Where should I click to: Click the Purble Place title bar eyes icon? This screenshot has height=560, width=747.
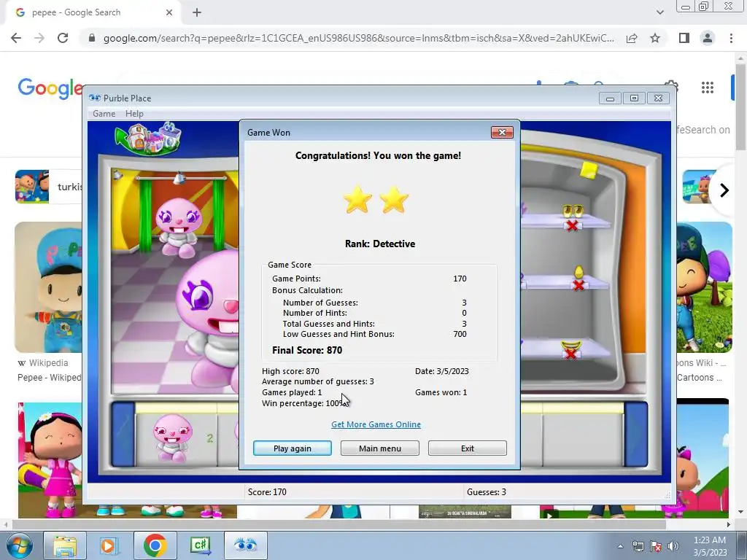click(95, 98)
